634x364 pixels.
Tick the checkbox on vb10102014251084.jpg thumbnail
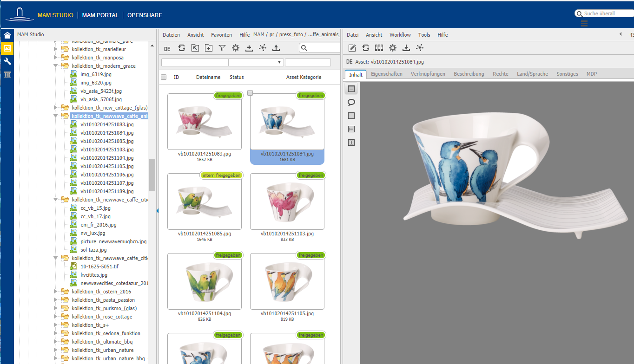(250, 93)
